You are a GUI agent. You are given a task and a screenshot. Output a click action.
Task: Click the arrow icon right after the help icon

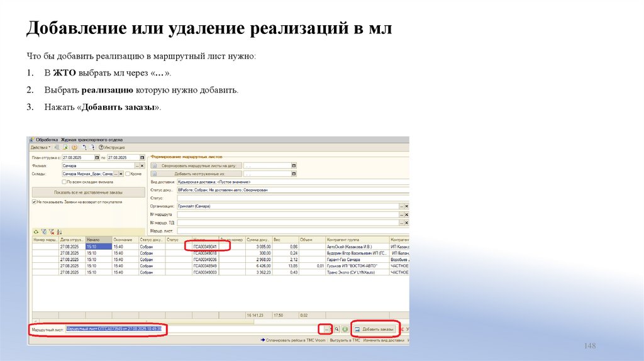click(x=84, y=147)
